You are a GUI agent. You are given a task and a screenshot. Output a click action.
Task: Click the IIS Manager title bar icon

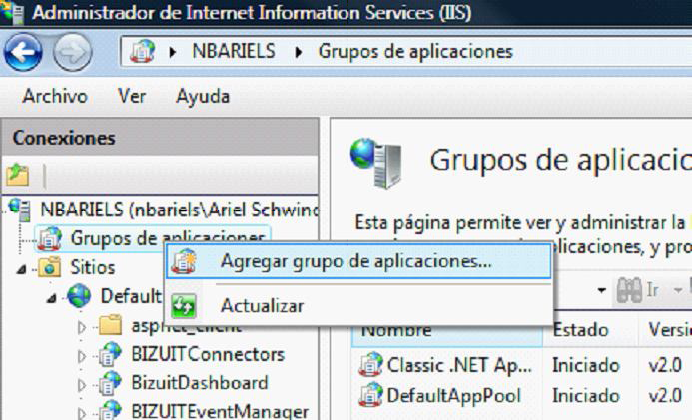tap(12, 12)
